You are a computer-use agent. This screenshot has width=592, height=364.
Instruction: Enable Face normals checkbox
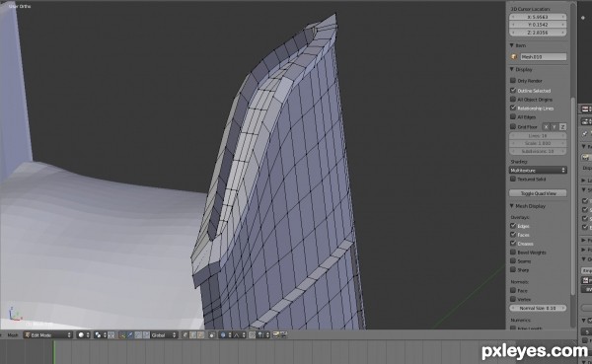point(513,290)
